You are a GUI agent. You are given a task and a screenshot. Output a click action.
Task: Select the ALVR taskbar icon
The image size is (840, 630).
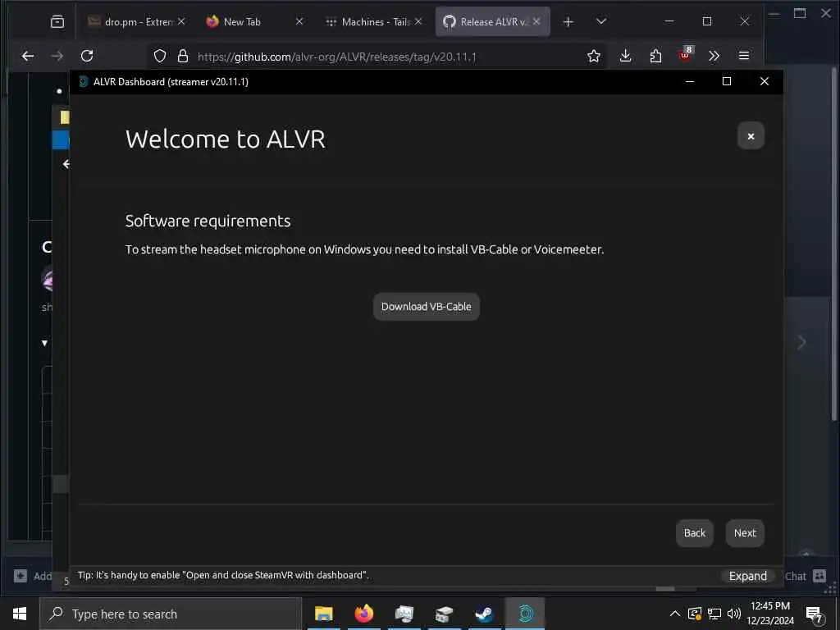[x=525, y=614]
